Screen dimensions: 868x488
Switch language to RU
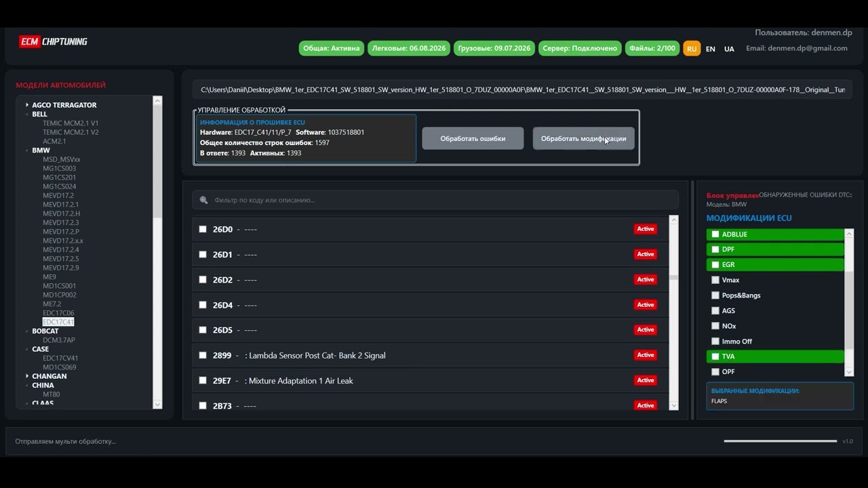692,49
